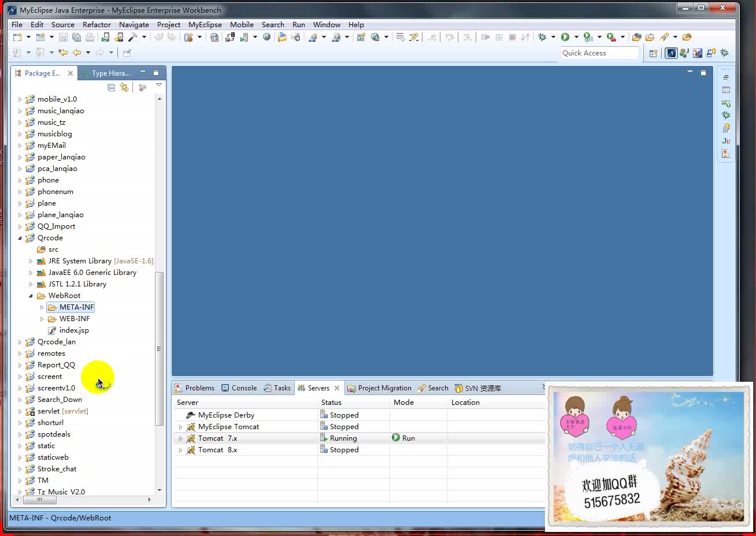Image resolution: width=756 pixels, height=536 pixels.
Task: Click the Back navigation arrow
Action: tap(76, 53)
